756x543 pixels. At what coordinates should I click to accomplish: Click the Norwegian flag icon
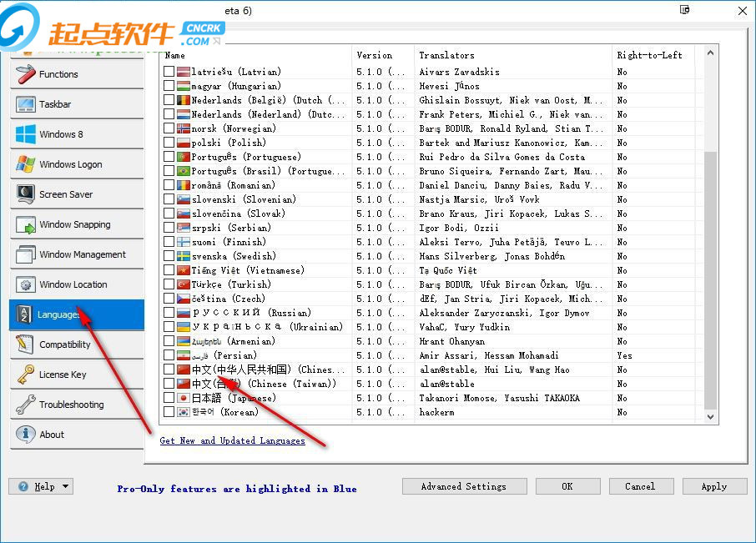184,128
